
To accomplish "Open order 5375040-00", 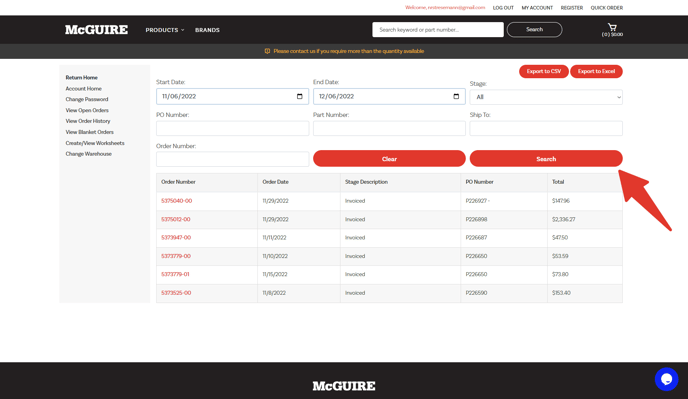I will (176, 201).
